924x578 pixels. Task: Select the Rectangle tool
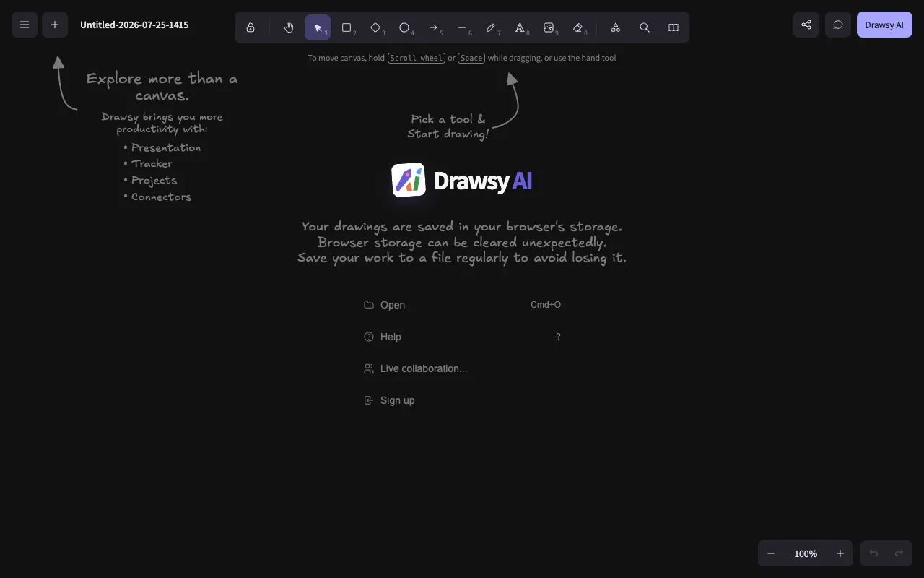pos(346,27)
